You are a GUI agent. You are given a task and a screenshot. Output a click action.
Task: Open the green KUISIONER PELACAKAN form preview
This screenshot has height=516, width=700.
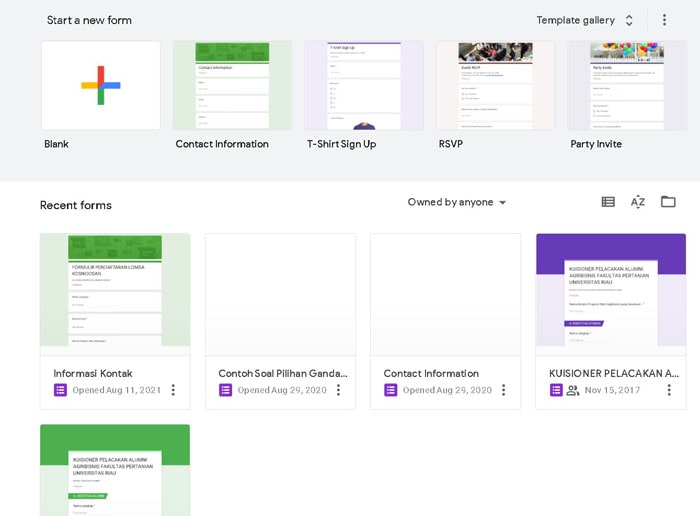tap(115, 470)
